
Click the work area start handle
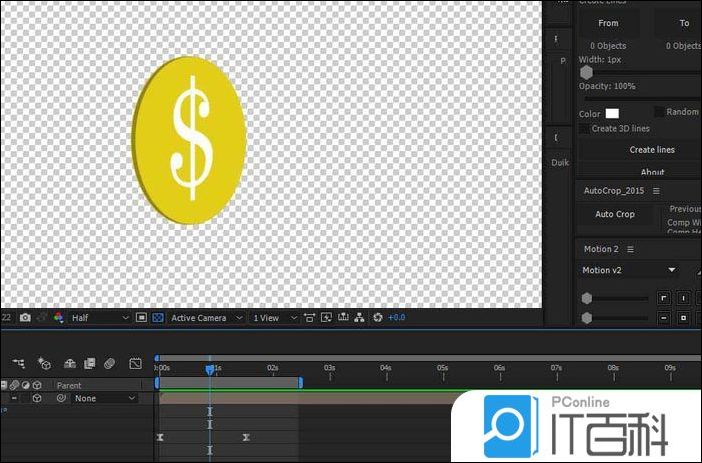tap(157, 383)
